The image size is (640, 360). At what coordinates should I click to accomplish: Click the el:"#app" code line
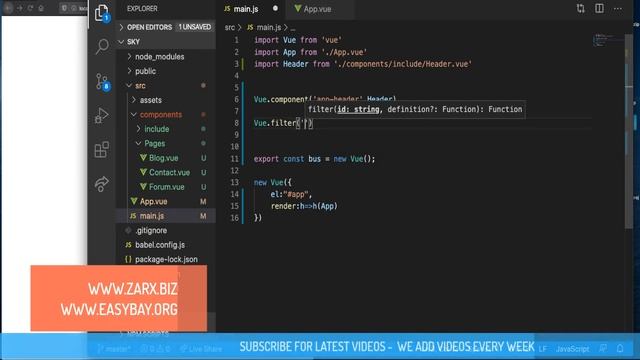(291, 194)
